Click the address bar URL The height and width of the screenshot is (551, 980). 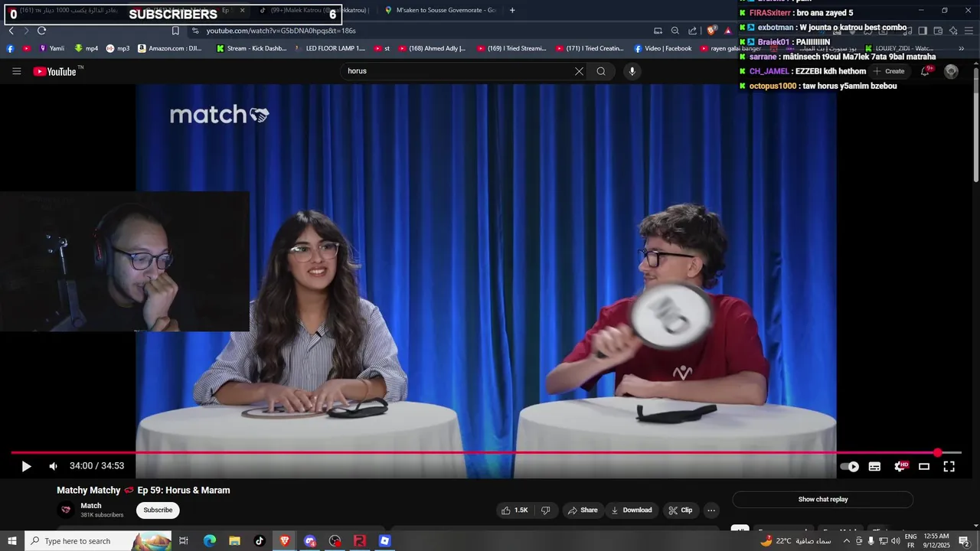point(281,31)
